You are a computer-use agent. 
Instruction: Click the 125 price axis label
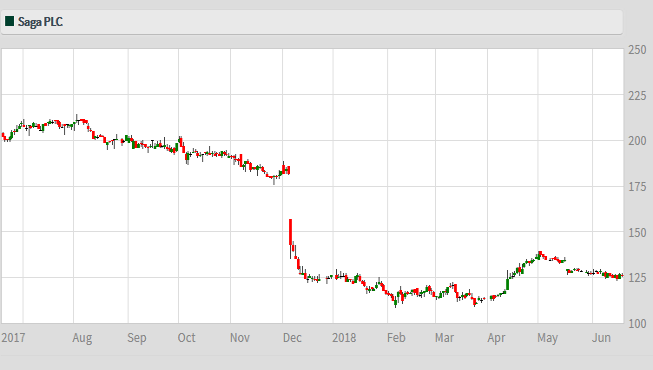click(637, 278)
